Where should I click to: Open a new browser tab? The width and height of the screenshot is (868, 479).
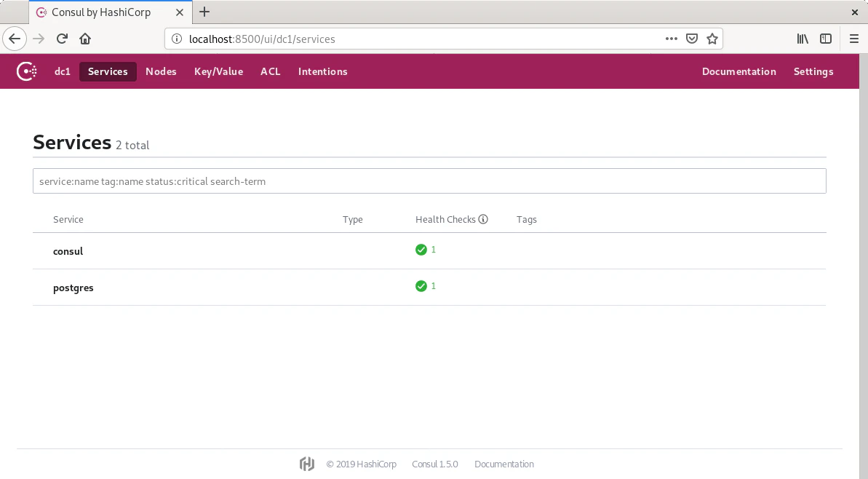pyautogui.click(x=204, y=12)
